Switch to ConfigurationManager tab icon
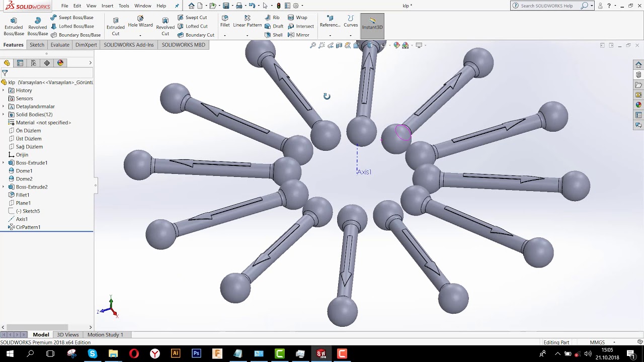 (34, 63)
